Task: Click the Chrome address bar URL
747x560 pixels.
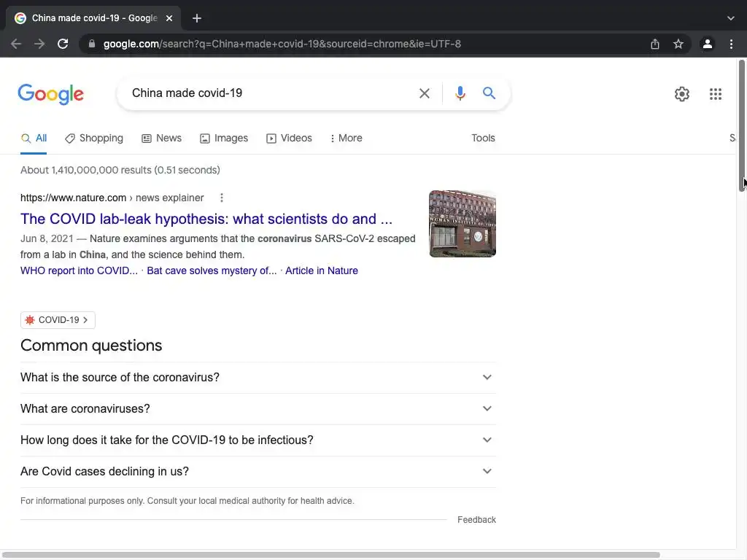Action: click(x=282, y=44)
